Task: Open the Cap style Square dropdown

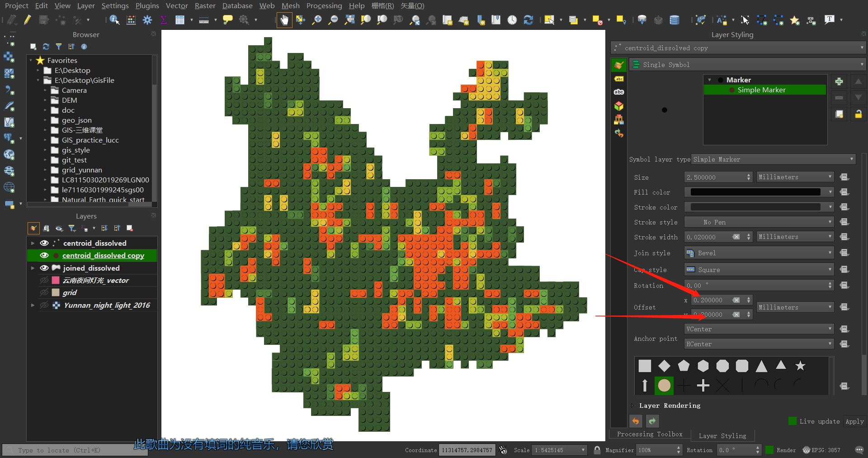Action: pos(759,270)
